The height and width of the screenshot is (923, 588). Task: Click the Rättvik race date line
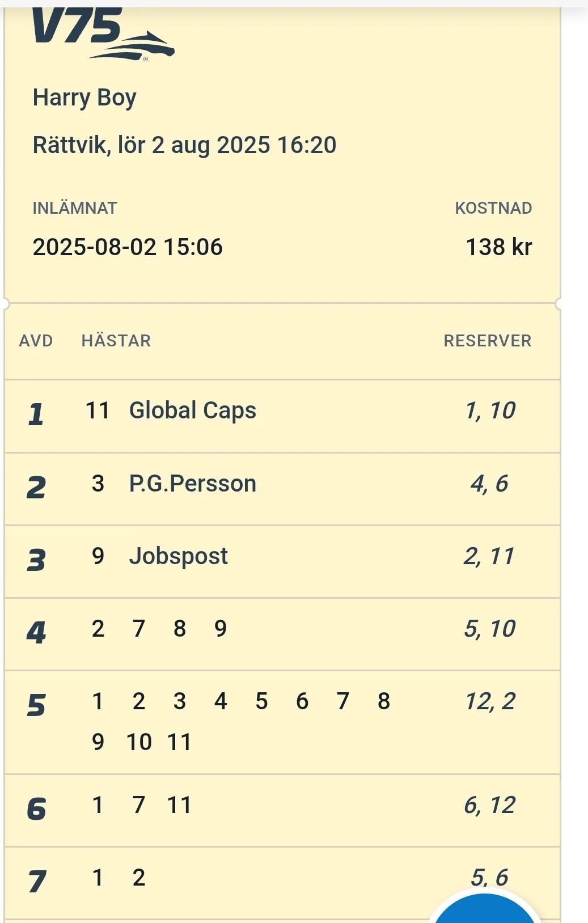tap(184, 145)
